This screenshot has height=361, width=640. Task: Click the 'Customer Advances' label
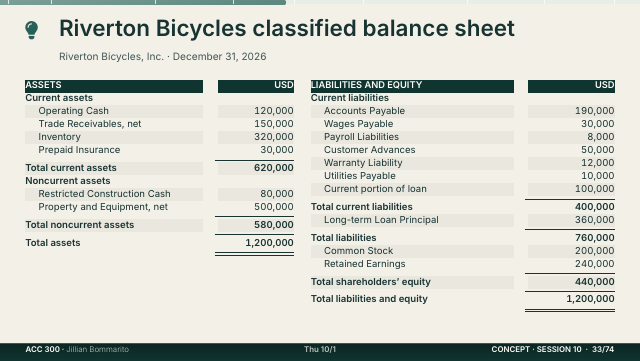point(370,150)
